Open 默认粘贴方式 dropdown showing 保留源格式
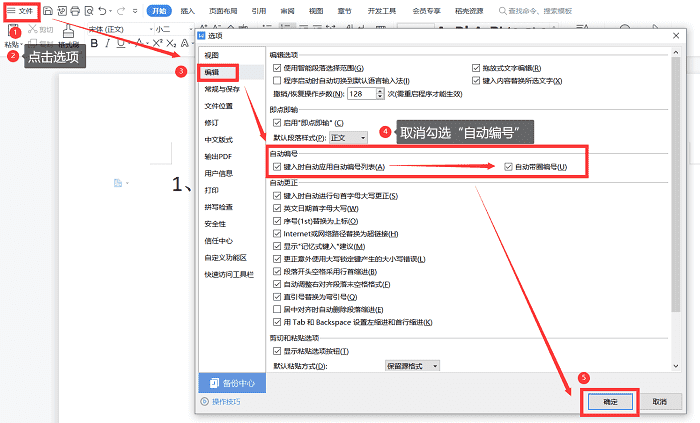The image size is (700, 423). (x=412, y=366)
